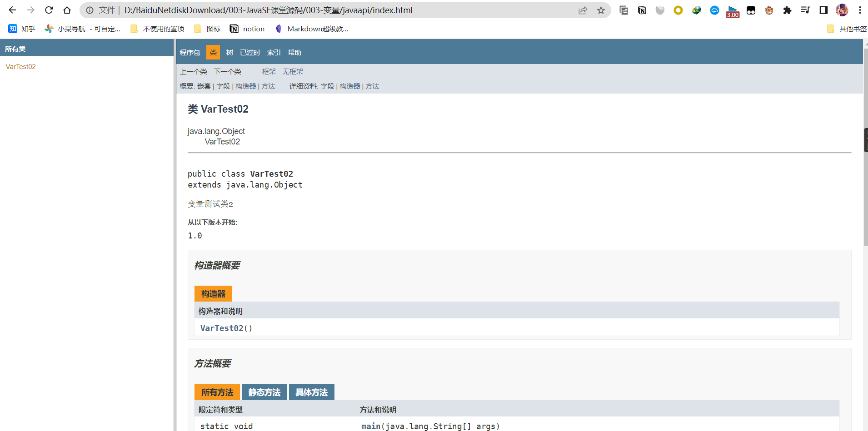Toggle the browser side panel icon
Viewport: 868px width, 431px height.
point(823,10)
